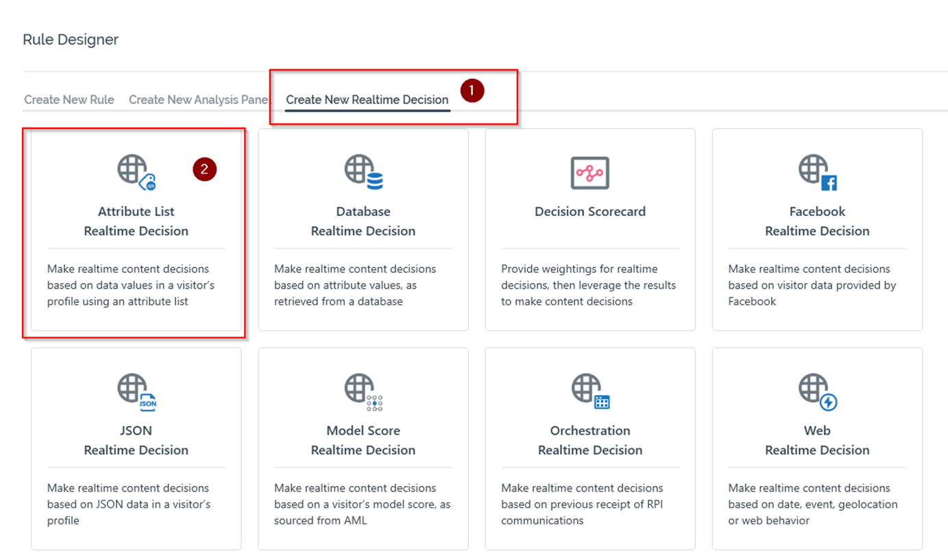Open Create New Analysis Panel tab
The height and width of the screenshot is (560, 948).
click(x=199, y=100)
